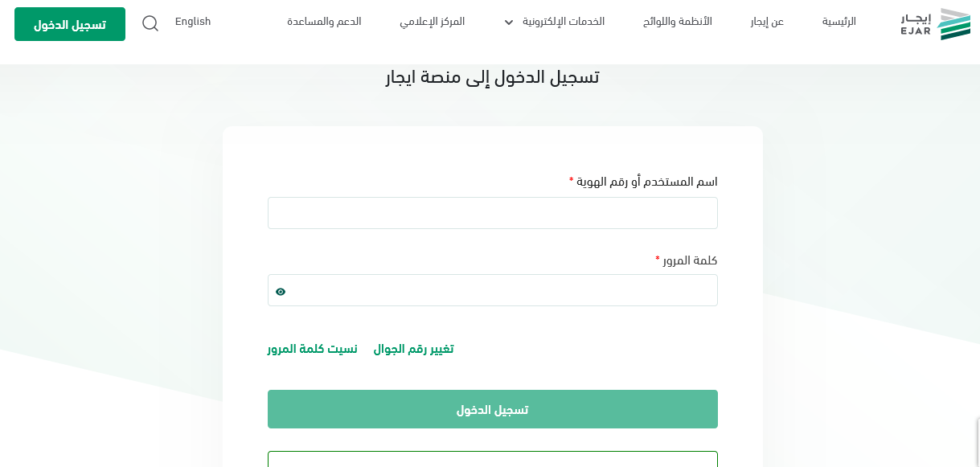Show password using the eye icon
This screenshot has width=980, height=467.
click(x=281, y=292)
